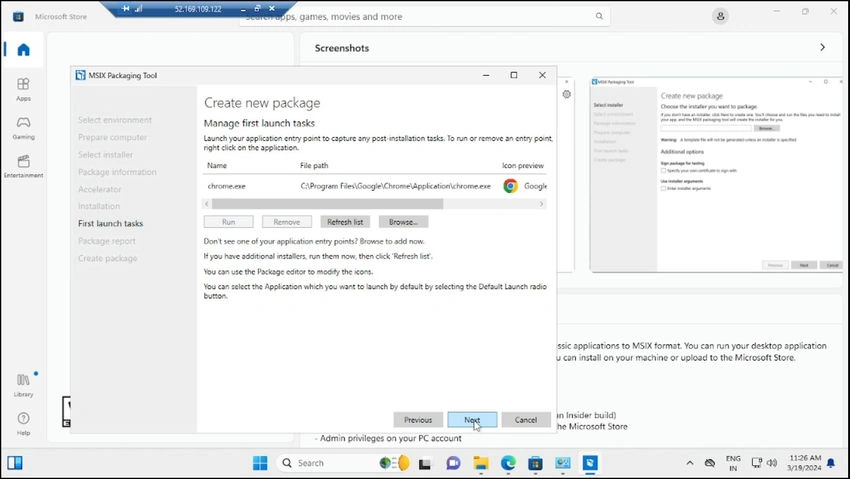Select the 'Prepare computer' step

[x=112, y=137]
